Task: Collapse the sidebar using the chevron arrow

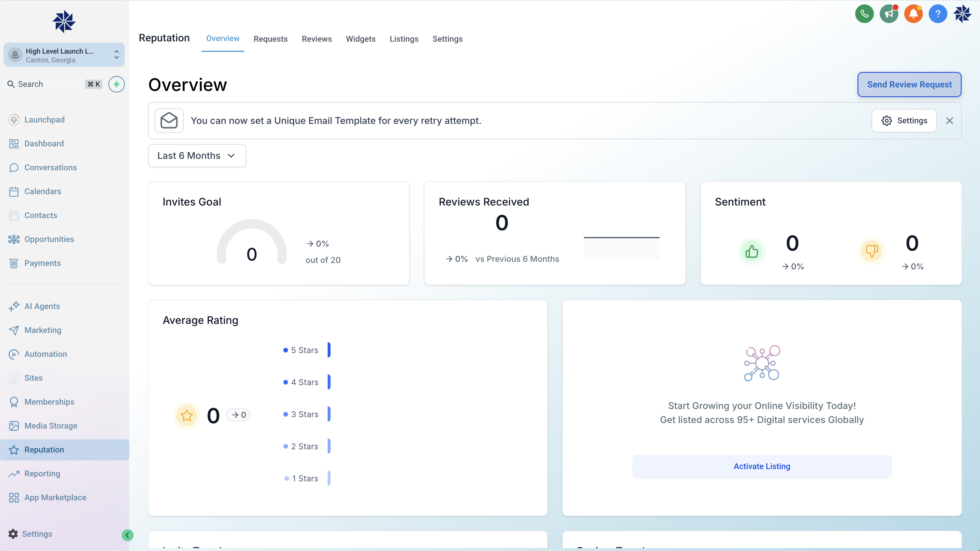Action: (127, 535)
